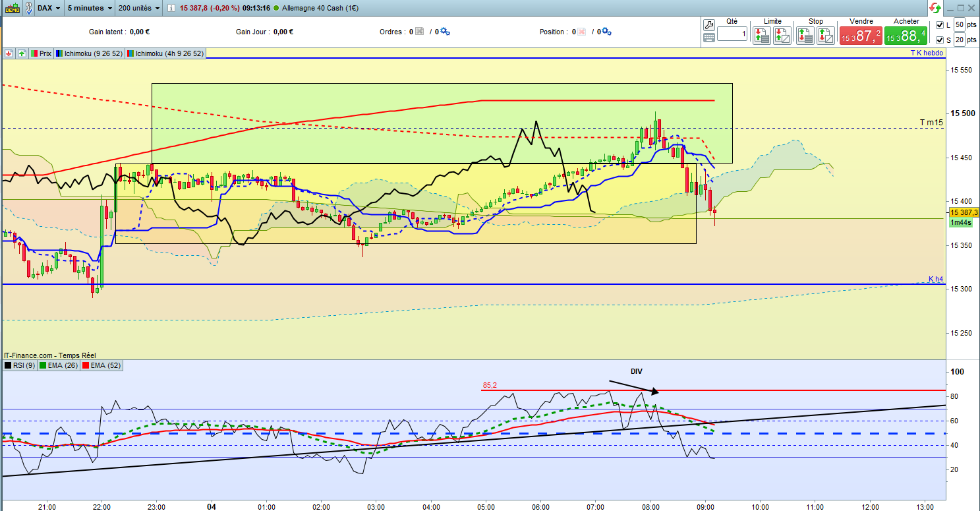Open the orders settings gear
980x511 pixels.
pyautogui.click(x=445, y=32)
